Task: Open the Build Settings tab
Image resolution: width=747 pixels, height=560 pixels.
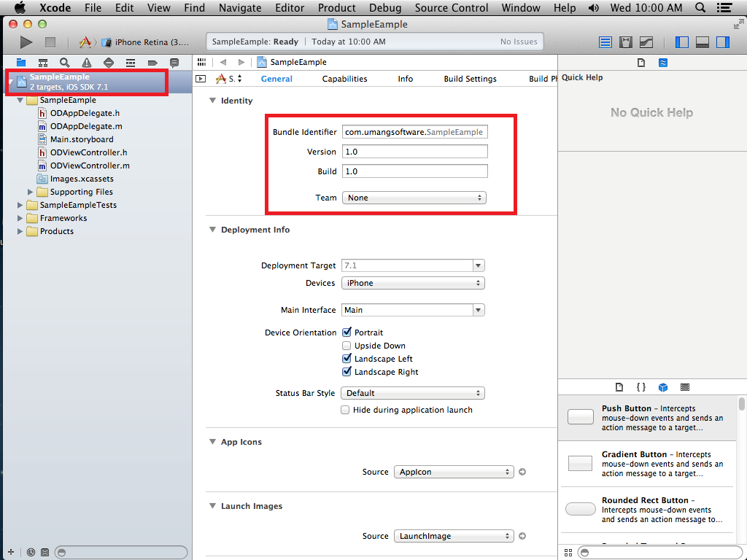Action: click(x=471, y=79)
